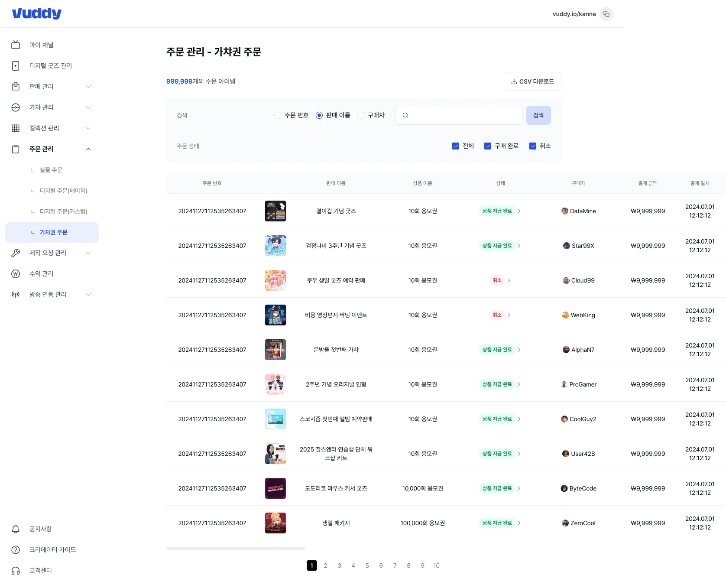This screenshot has width=726, height=588.
Task: Click the 취소 badge in Cloud99 row
Action: click(497, 280)
